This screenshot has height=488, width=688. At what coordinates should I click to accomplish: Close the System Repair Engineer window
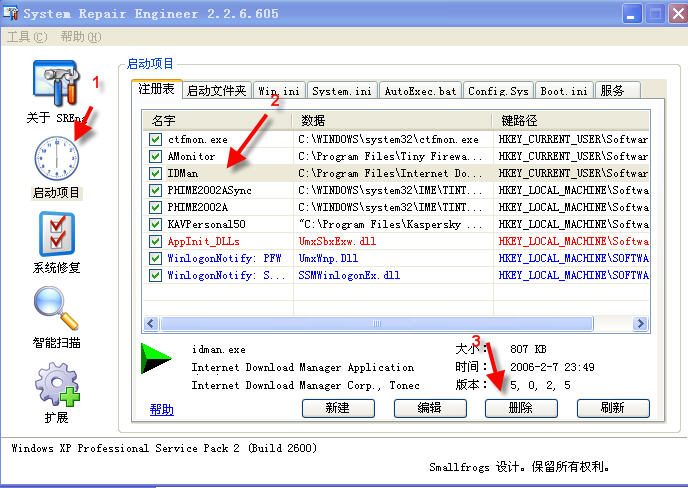[678, 14]
